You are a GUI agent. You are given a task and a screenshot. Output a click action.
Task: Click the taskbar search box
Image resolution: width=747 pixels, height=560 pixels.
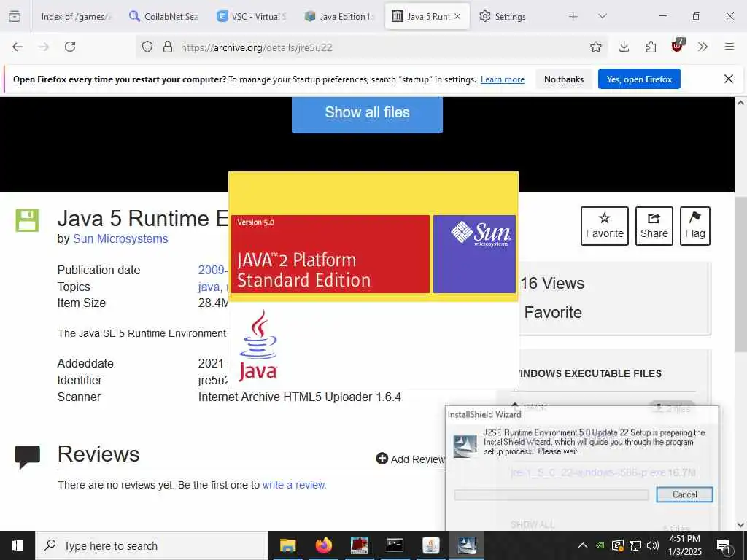point(152,545)
